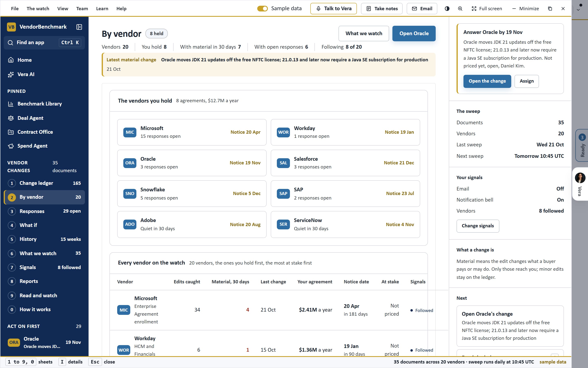Image resolution: width=588 pixels, height=368 pixels.
Task: Click Take notes button
Action: pyautogui.click(x=382, y=9)
